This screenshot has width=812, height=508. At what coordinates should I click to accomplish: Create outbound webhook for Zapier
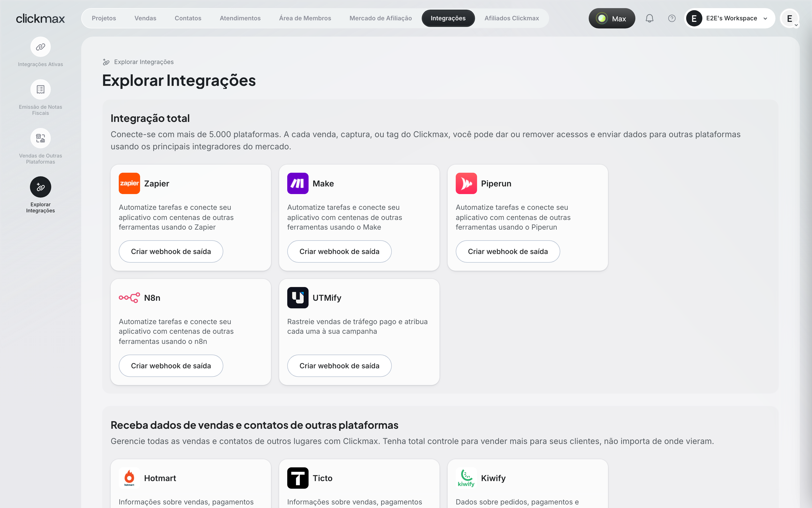[x=171, y=251]
